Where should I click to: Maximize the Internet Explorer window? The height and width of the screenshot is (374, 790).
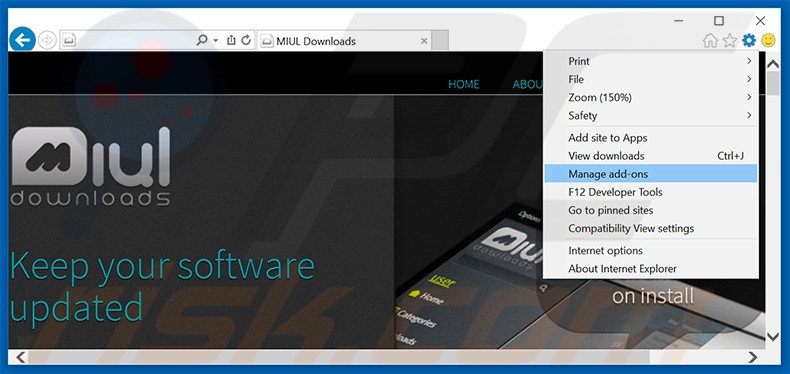[x=719, y=21]
